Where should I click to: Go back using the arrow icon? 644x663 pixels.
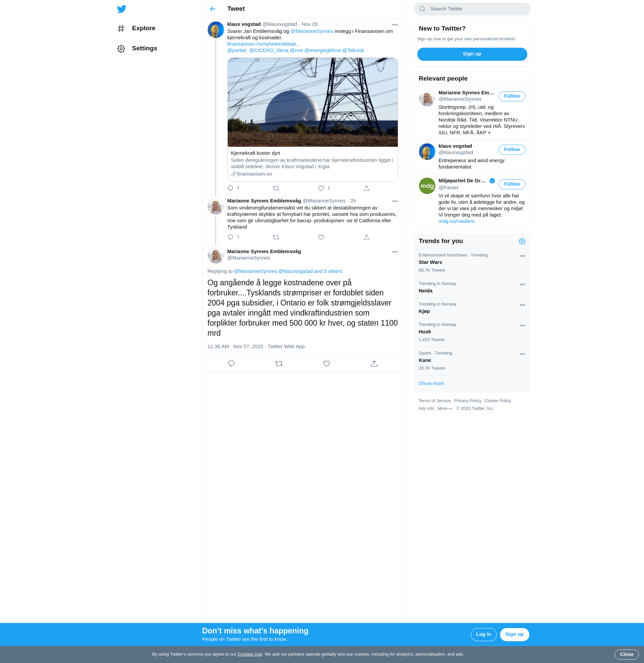coord(212,9)
